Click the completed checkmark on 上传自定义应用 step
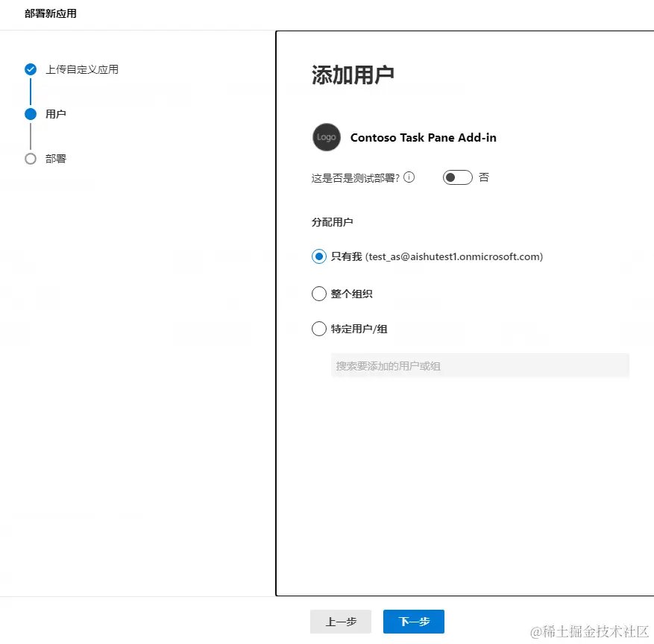 [x=30, y=69]
